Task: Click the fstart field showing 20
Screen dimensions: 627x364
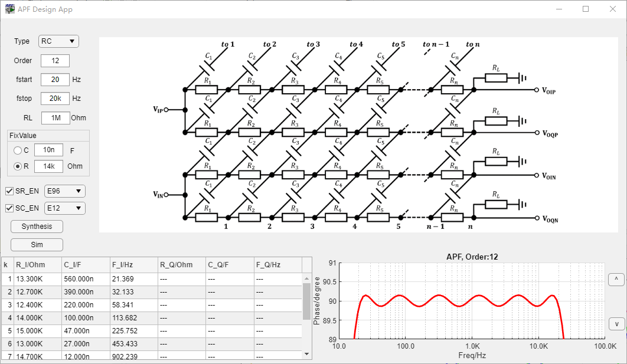Action: (55, 79)
